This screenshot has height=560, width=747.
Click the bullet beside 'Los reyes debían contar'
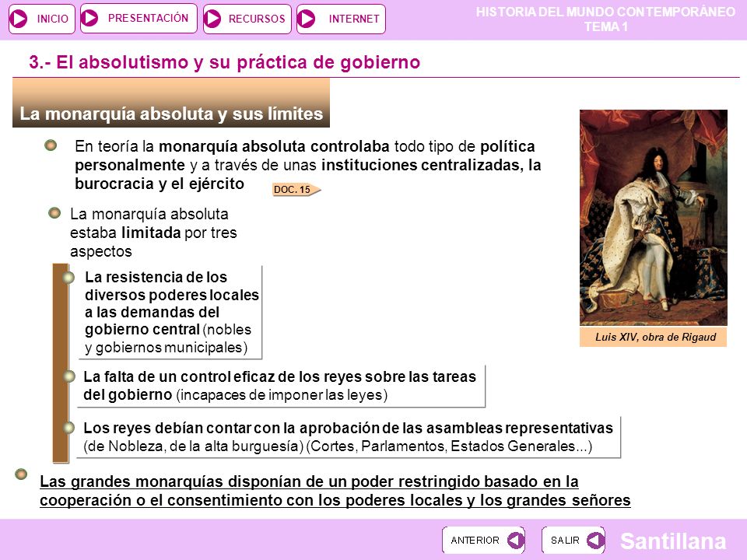pos(69,428)
